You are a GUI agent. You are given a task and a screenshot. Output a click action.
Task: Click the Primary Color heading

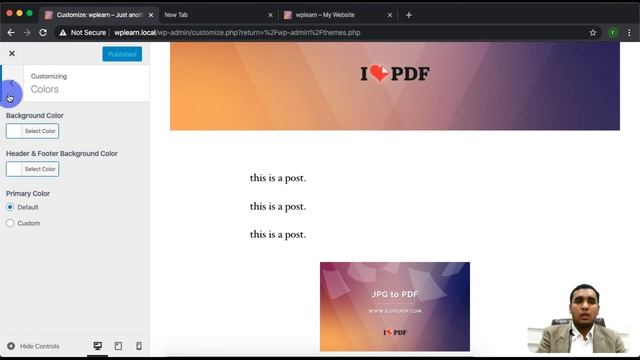point(28,193)
